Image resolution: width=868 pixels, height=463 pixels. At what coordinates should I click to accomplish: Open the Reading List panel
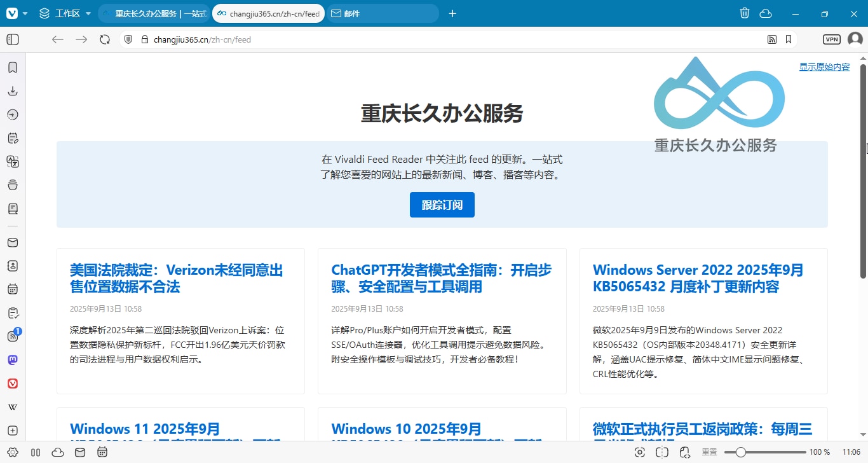coord(12,209)
